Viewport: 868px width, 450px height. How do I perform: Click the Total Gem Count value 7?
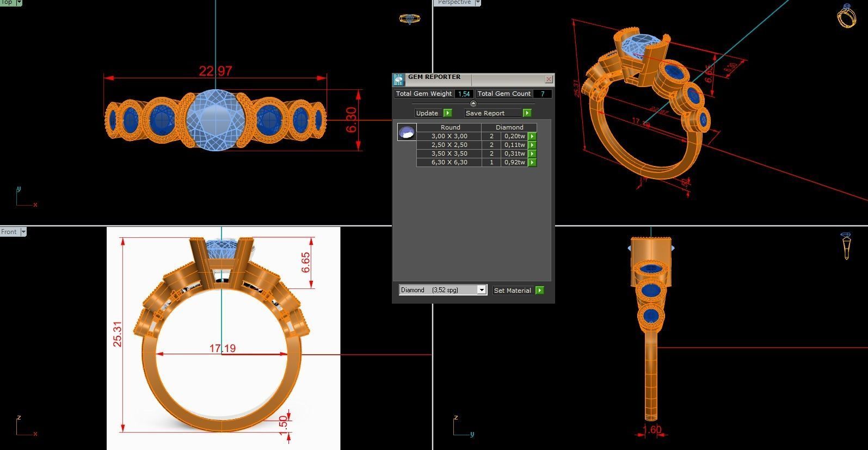(542, 94)
